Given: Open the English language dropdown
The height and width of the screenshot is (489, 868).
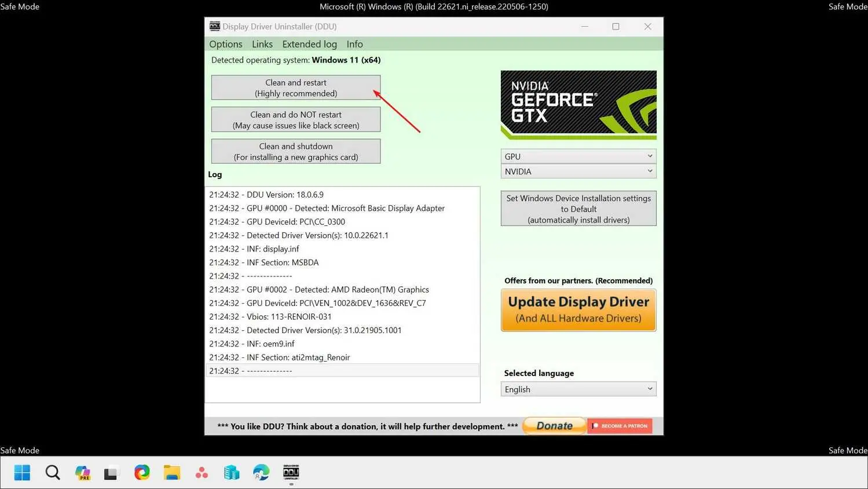Looking at the screenshot, I should click(578, 389).
